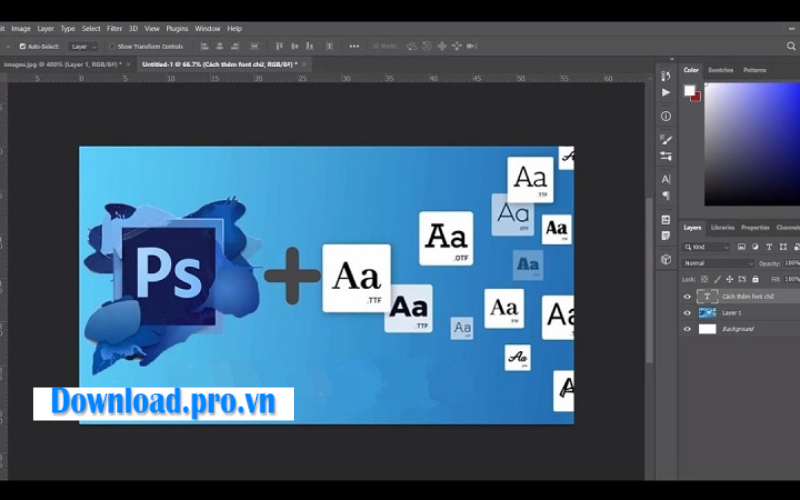Select the Background layer name
The image size is (800, 500).
click(738, 329)
